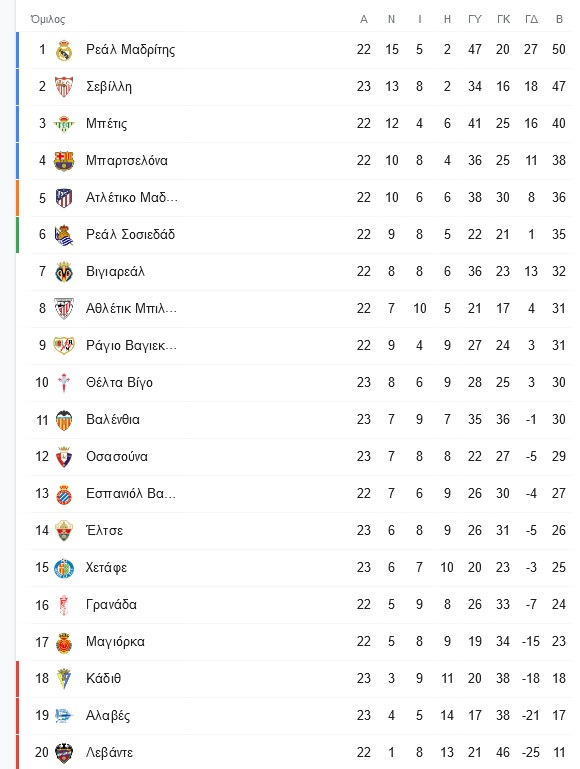The width and height of the screenshot is (580, 769).
Task: Click the ΓΔ goal difference header
Action: pyautogui.click(x=531, y=20)
